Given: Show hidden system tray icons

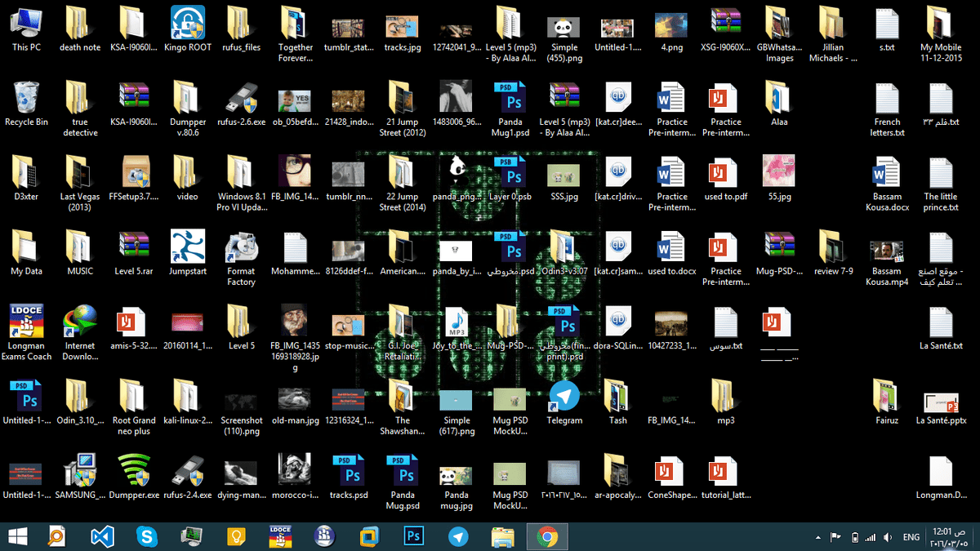Looking at the screenshot, I should 817,536.
